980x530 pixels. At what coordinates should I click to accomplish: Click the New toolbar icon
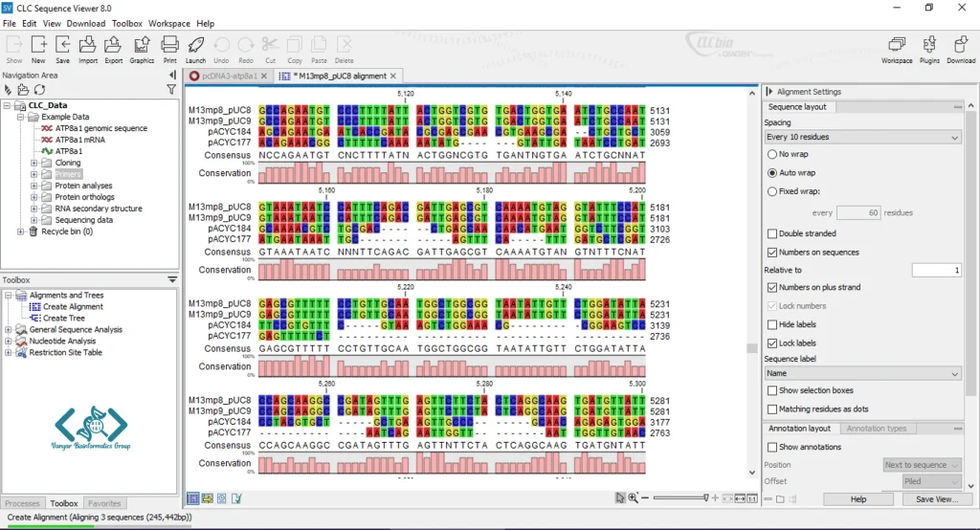pyautogui.click(x=38, y=49)
